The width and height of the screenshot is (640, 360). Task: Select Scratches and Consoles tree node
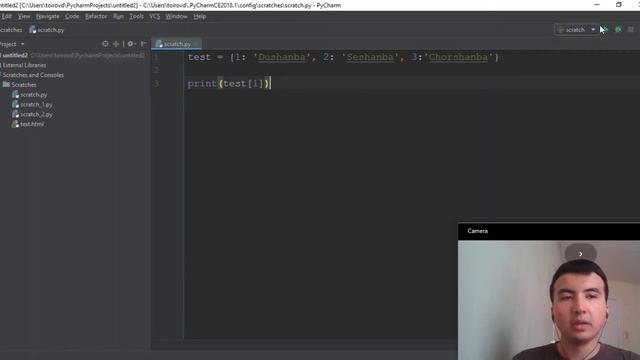(33, 75)
